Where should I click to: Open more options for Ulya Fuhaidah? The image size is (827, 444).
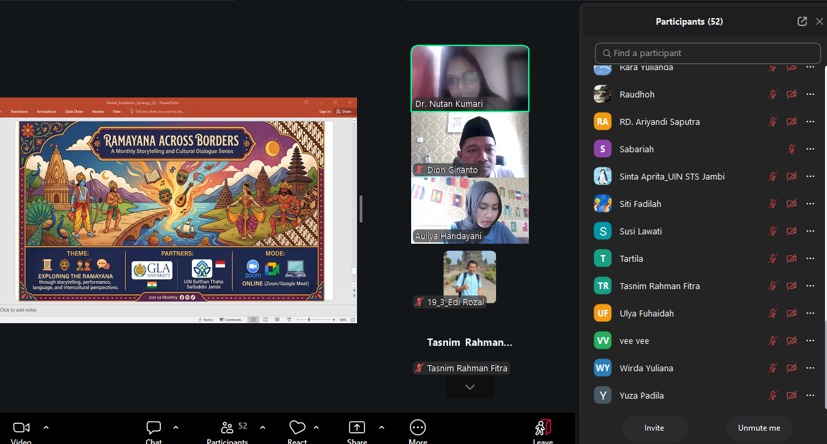(x=810, y=313)
